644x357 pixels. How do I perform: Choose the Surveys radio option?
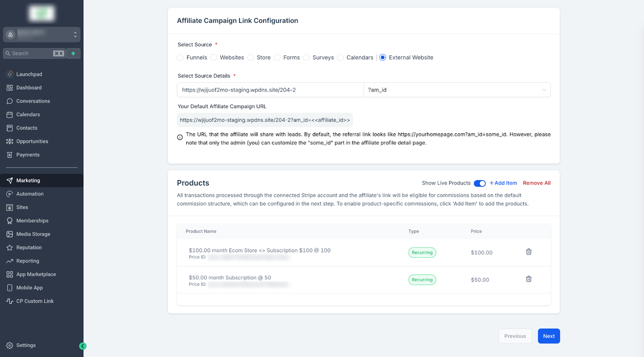click(306, 57)
